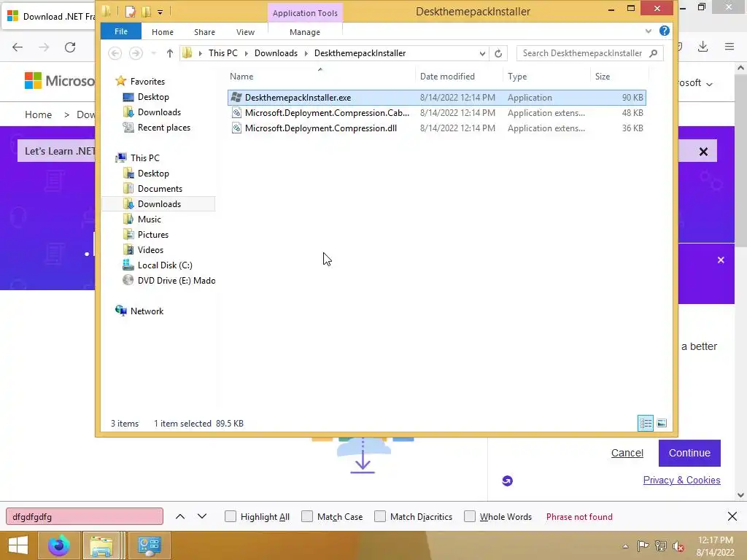
Task: Select Network in navigation pane
Action: (147, 311)
